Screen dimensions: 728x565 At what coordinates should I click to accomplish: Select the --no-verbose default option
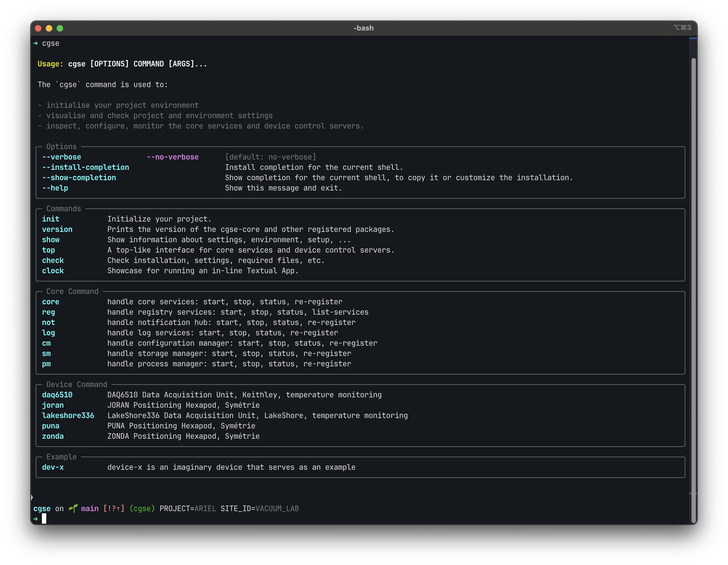(173, 156)
